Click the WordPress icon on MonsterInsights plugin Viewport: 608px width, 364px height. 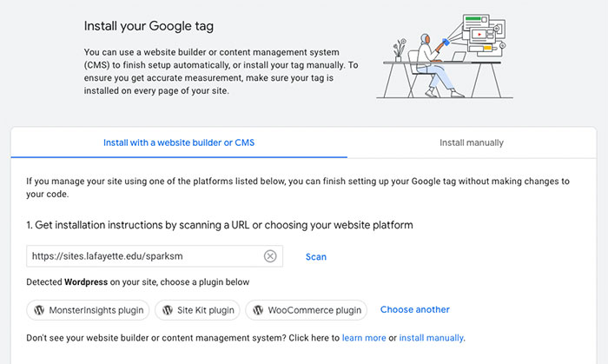tap(39, 310)
